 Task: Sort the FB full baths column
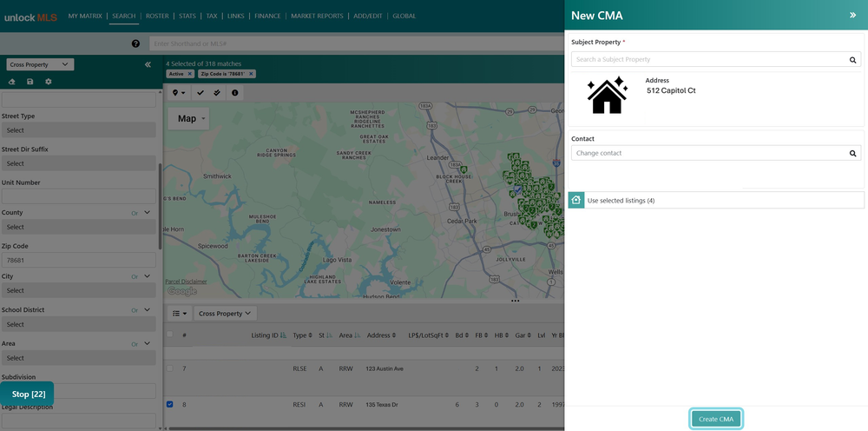[x=486, y=335]
